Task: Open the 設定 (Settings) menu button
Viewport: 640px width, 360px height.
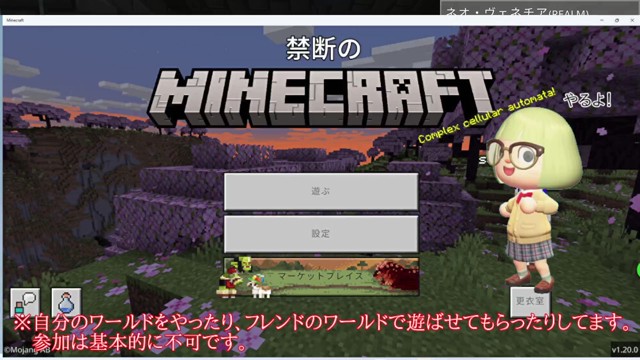Action: point(321,234)
